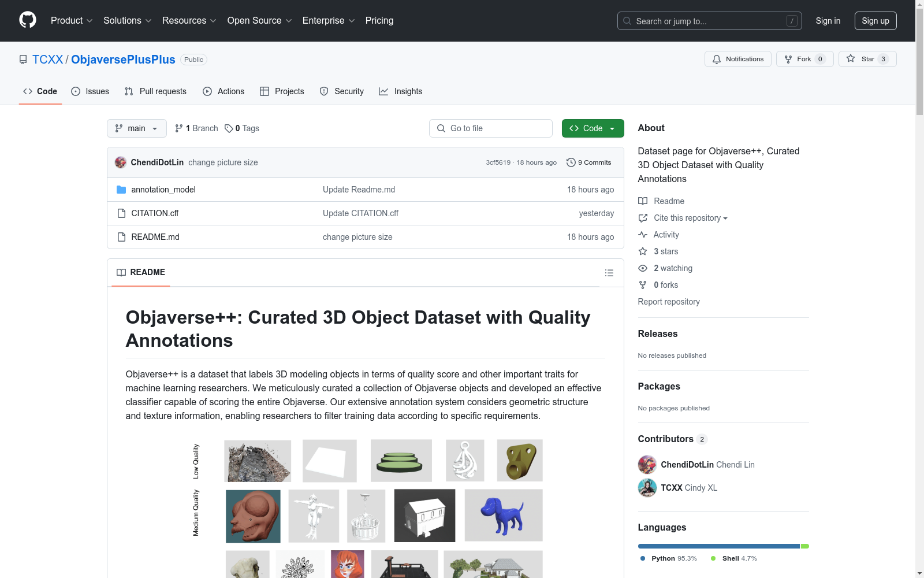Click the ChendiDotLin avatar in commit header
The width and height of the screenshot is (924, 578).
coord(121,162)
